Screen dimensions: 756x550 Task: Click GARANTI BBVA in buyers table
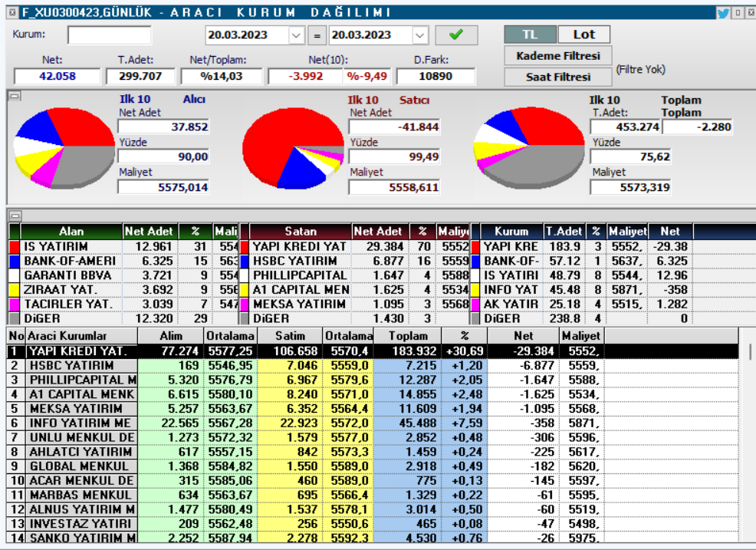[68, 275]
